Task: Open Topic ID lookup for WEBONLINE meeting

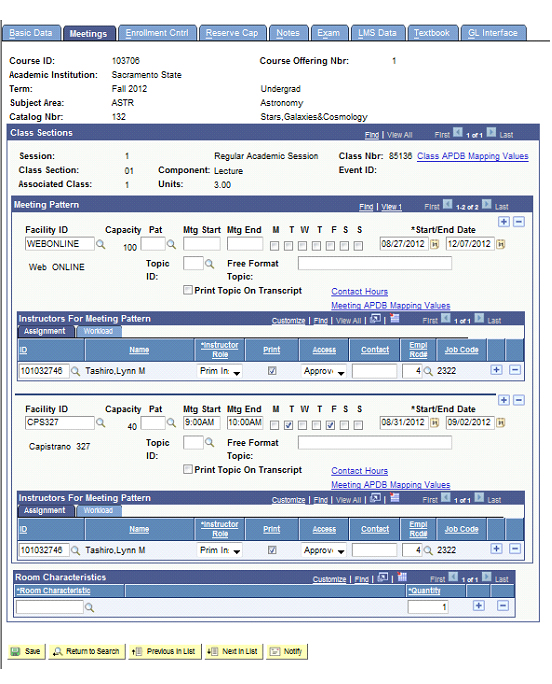Action: (209, 263)
